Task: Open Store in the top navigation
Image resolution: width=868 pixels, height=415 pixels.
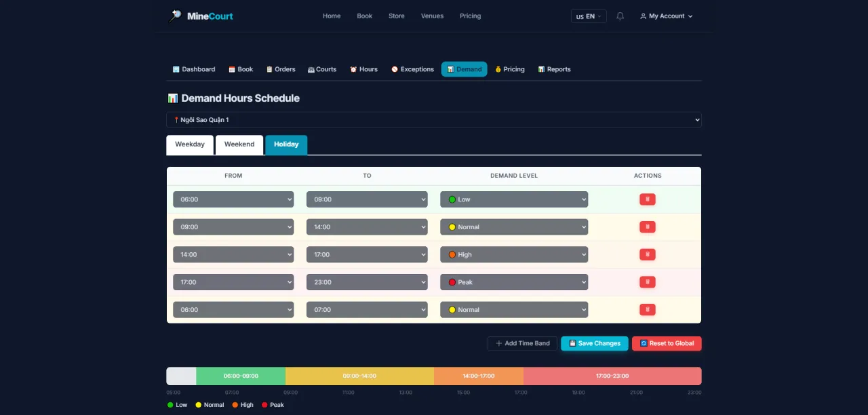Action: point(397,16)
